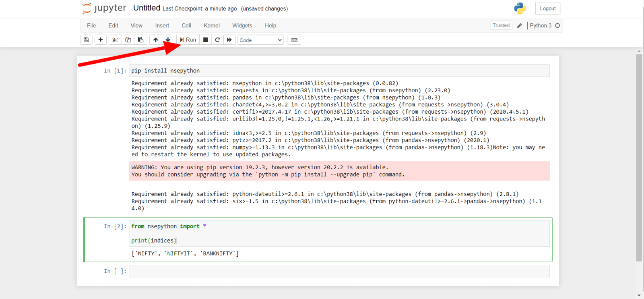Click the In [1] prompt

coord(115,71)
